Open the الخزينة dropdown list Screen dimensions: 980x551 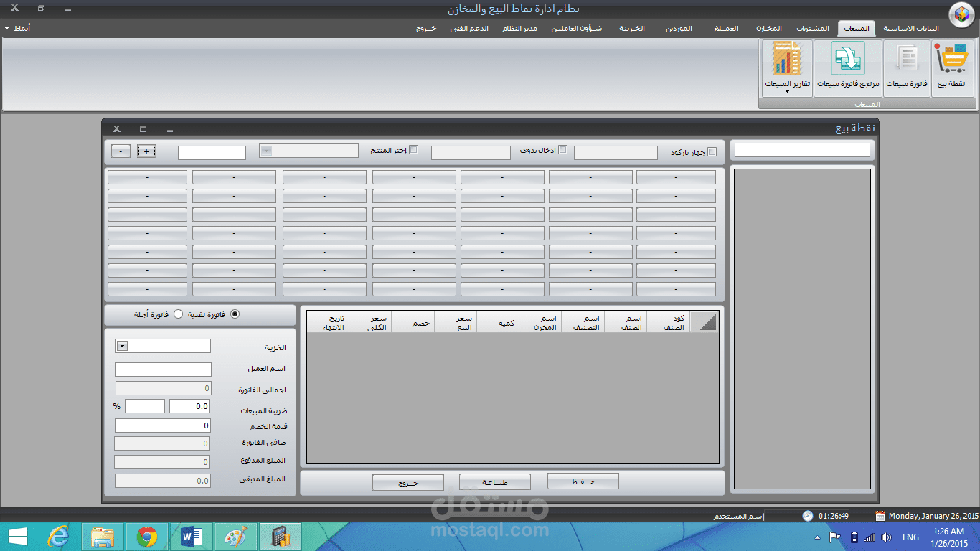tap(122, 346)
